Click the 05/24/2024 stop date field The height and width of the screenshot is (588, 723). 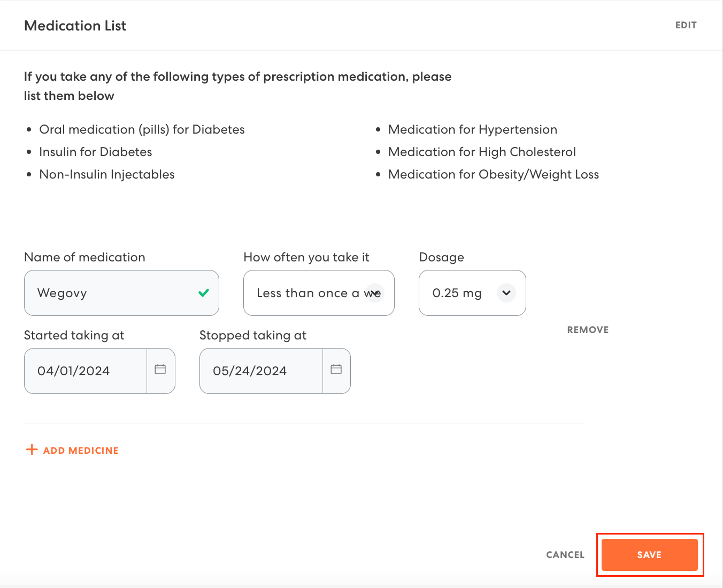point(261,371)
